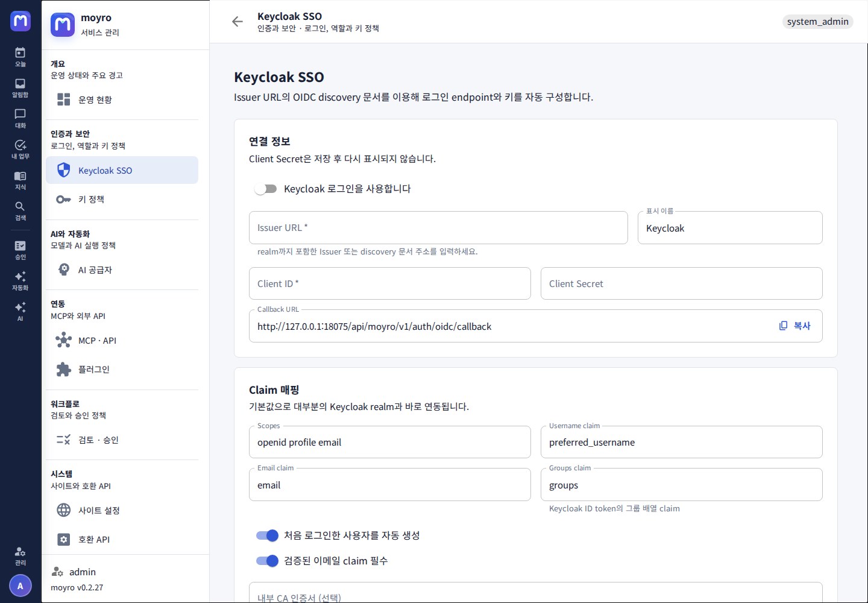Click the moyro v0.2.27 version text
Image resolution: width=868 pixels, height=603 pixels.
77,587
